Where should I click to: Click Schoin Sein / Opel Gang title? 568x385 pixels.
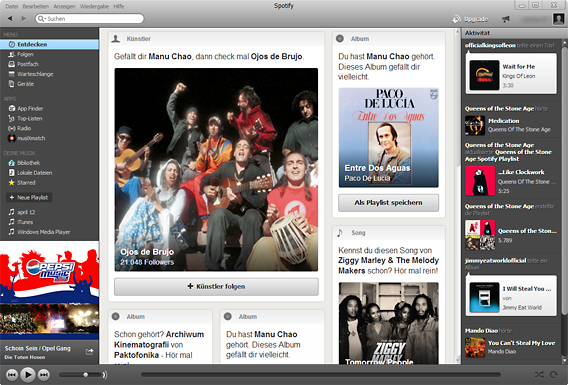point(37,348)
